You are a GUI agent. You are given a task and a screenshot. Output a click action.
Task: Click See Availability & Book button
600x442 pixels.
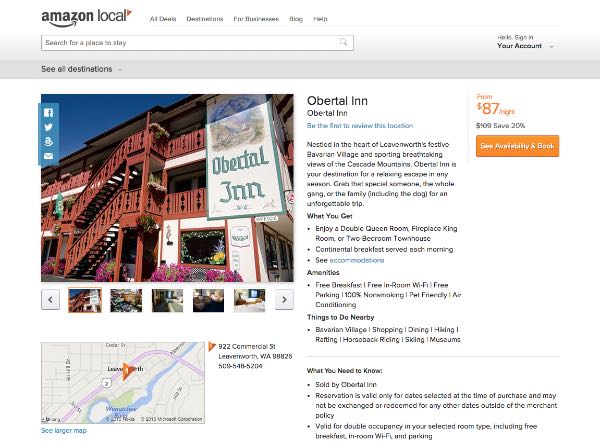(517, 145)
